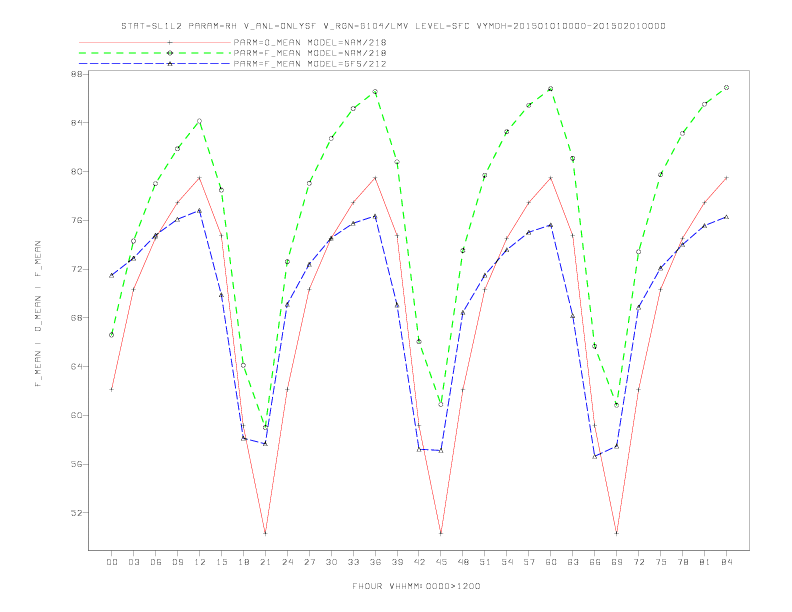Click x-axis forecast hour label 00
This screenshot has height=612, width=792.
point(112,562)
